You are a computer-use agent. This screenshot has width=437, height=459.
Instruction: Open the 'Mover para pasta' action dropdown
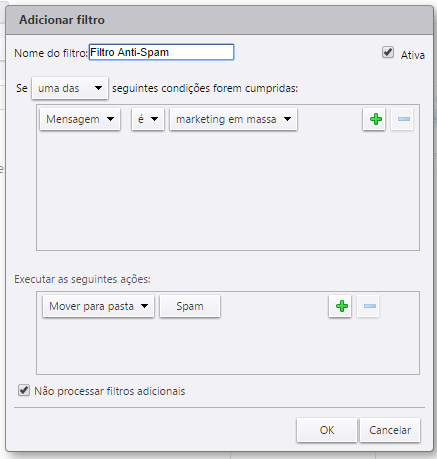(98, 306)
